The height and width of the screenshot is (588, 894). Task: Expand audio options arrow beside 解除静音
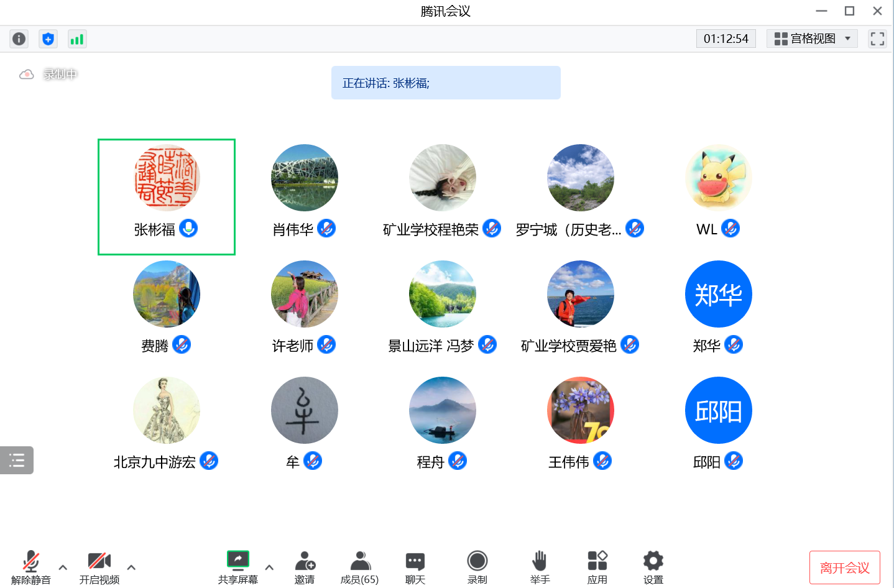63,567
